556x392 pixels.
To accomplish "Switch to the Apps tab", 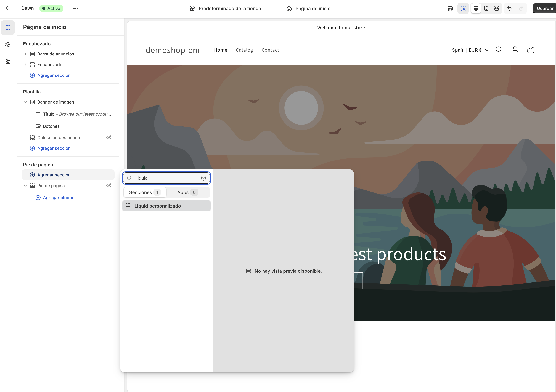I will (x=188, y=192).
